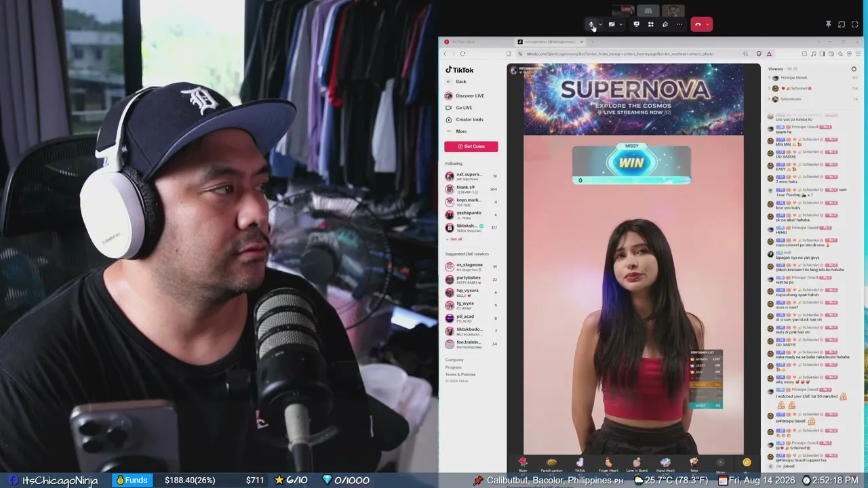Screen dimensions: 868x488
Task: Open blank.s9 in the Following list
Action: pyautogui.click(x=471, y=189)
